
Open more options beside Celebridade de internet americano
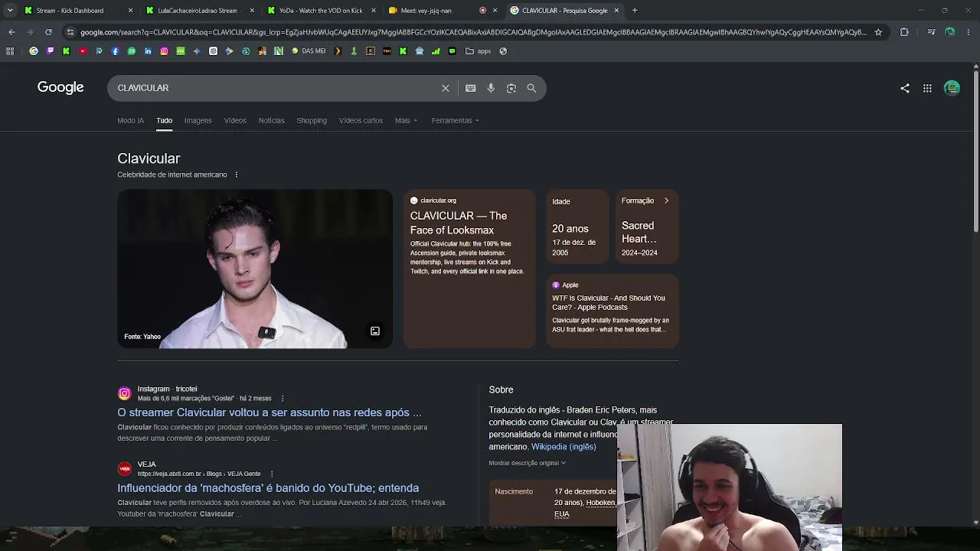pos(236,174)
